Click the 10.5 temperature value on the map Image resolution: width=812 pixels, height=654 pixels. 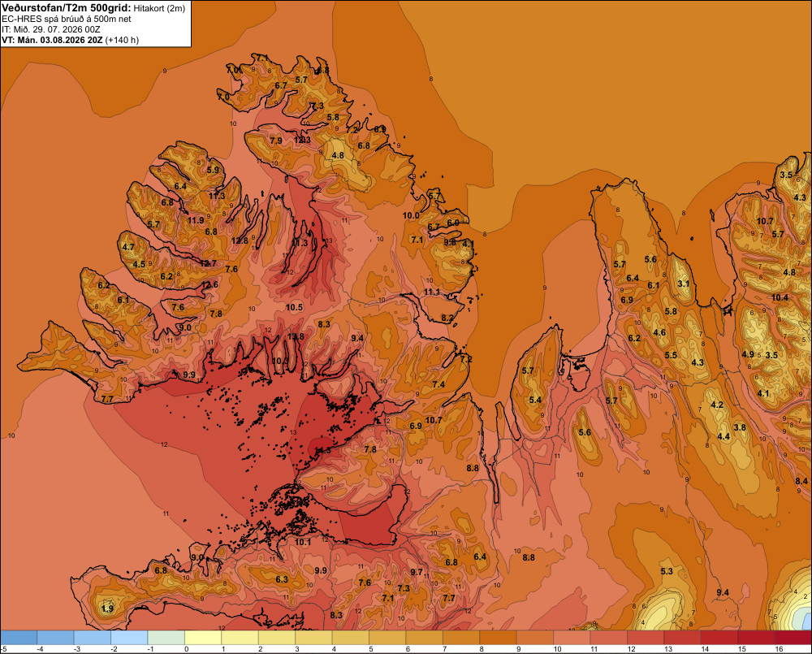pyautogui.click(x=294, y=307)
